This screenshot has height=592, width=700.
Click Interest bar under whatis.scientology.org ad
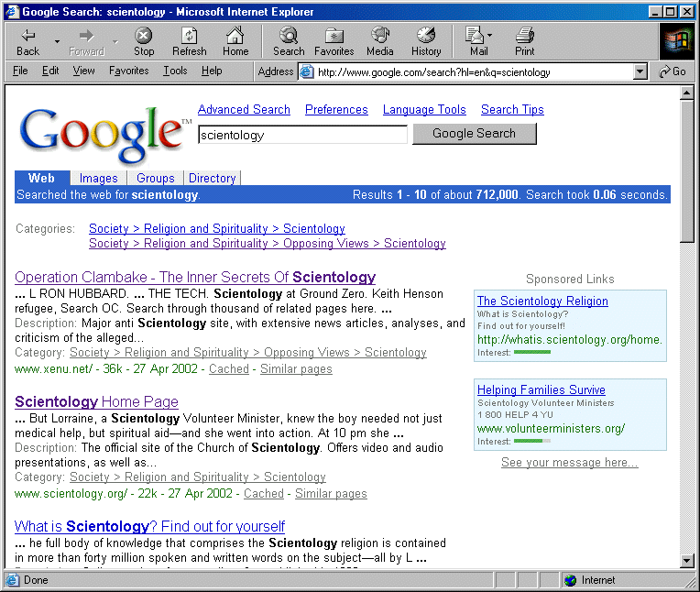(532, 352)
